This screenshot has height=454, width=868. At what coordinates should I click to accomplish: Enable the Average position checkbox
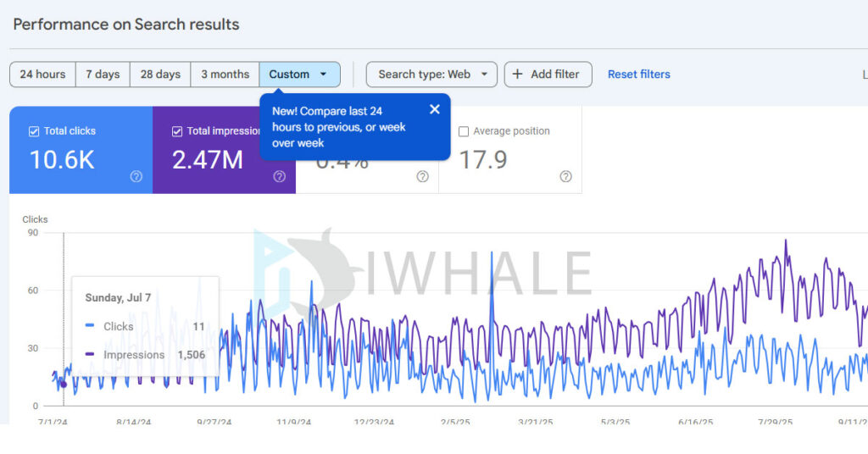tap(464, 131)
